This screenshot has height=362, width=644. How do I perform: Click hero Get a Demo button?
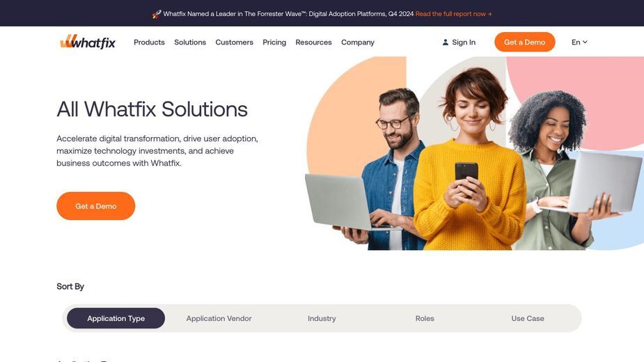pos(95,206)
